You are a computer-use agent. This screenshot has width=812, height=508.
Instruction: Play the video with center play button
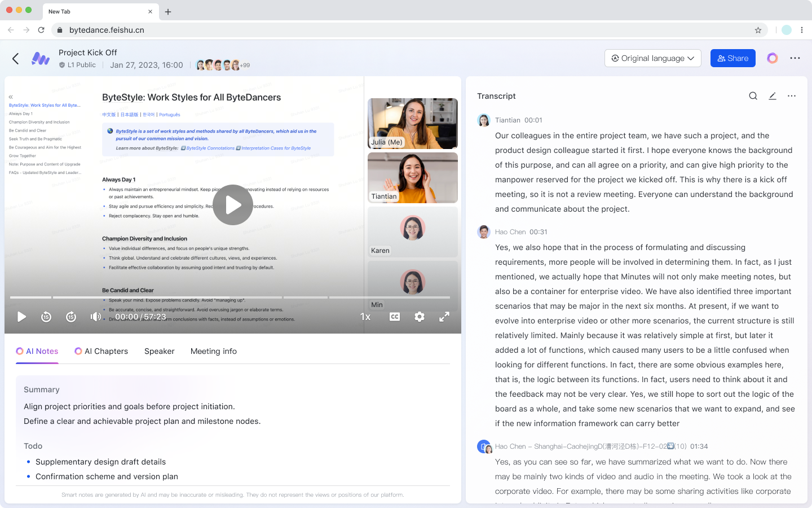coord(233,205)
